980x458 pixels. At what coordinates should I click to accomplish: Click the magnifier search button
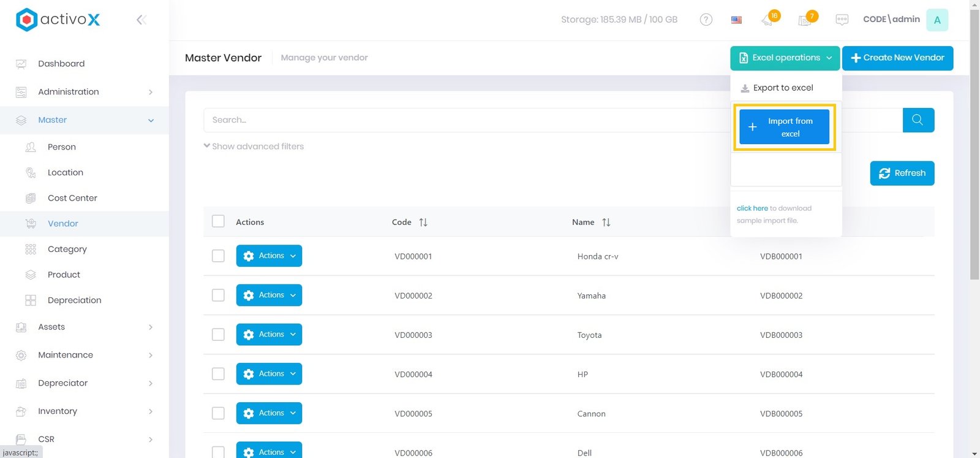(x=918, y=120)
